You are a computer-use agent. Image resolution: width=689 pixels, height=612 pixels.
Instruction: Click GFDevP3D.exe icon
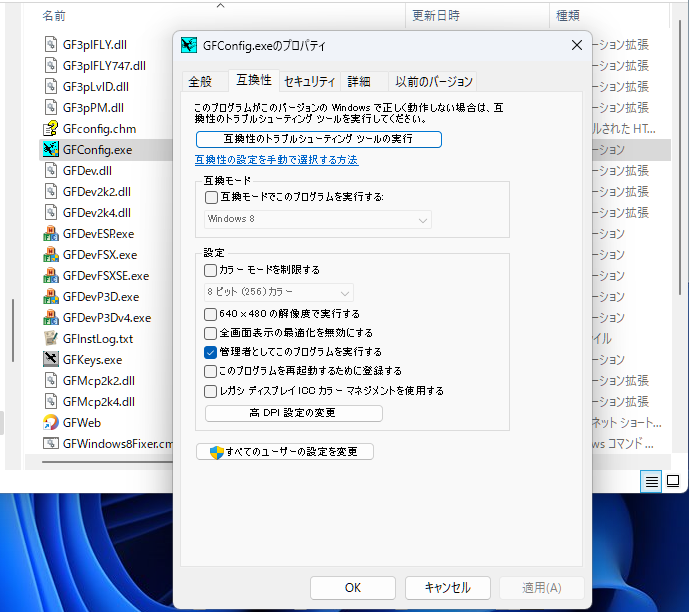[x=51, y=297]
